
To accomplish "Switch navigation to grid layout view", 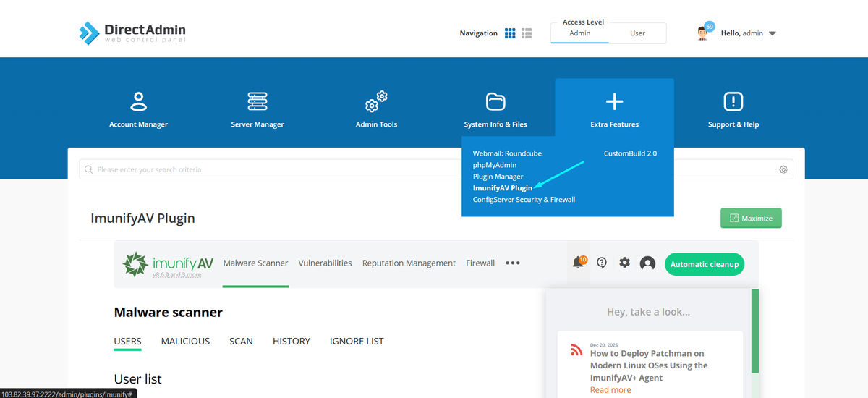I will tap(510, 33).
